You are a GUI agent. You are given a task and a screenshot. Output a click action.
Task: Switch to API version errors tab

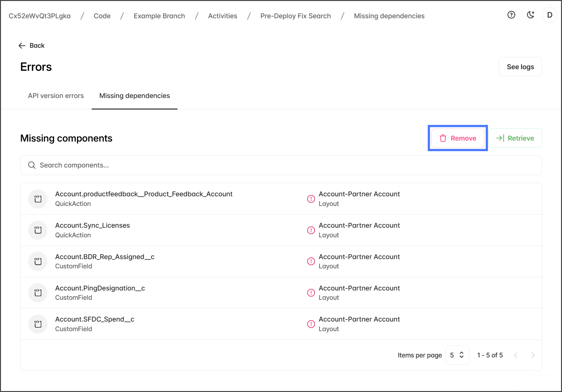pos(56,96)
